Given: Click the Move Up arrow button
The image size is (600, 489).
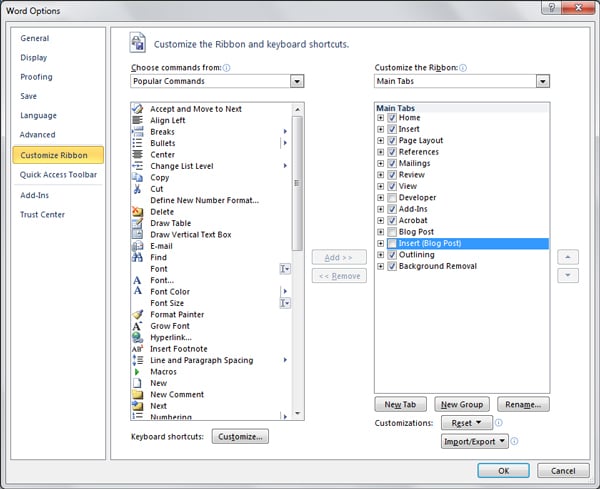Looking at the screenshot, I should click(x=568, y=257).
